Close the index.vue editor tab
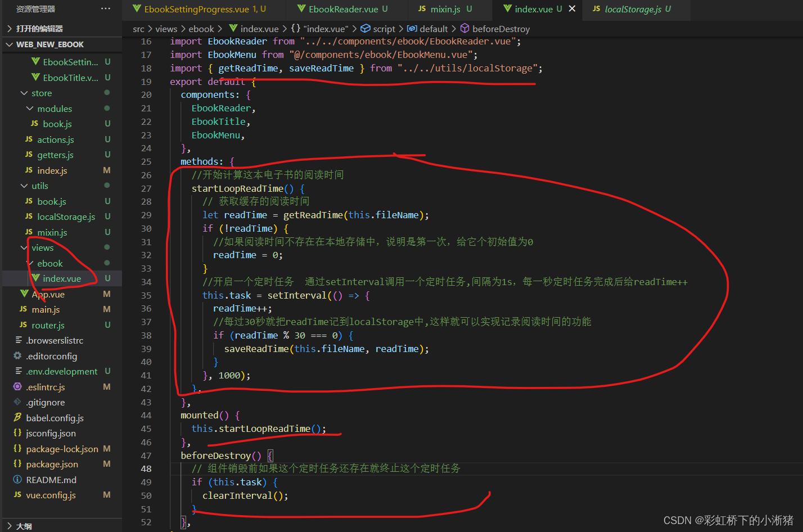The image size is (803, 532). tap(572, 8)
